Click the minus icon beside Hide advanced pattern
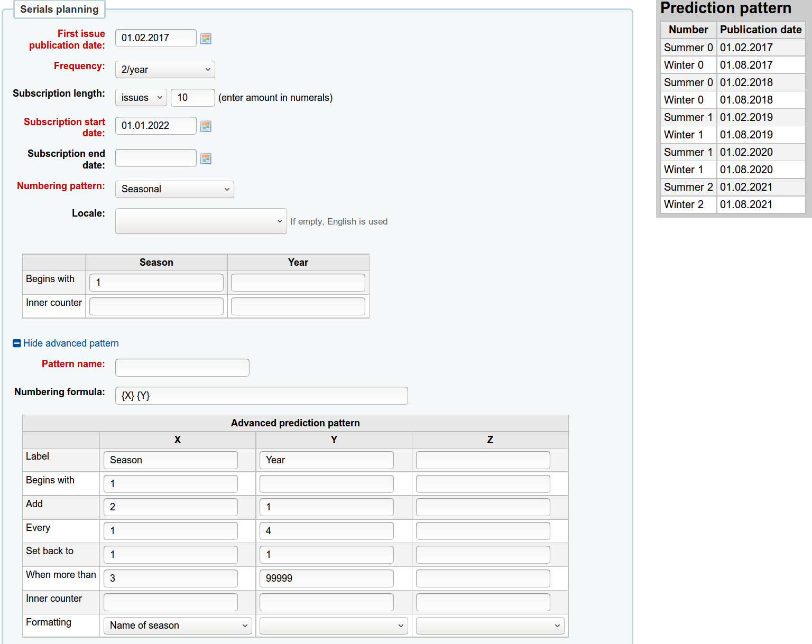Viewport: 812px width, 644px height. point(17,343)
